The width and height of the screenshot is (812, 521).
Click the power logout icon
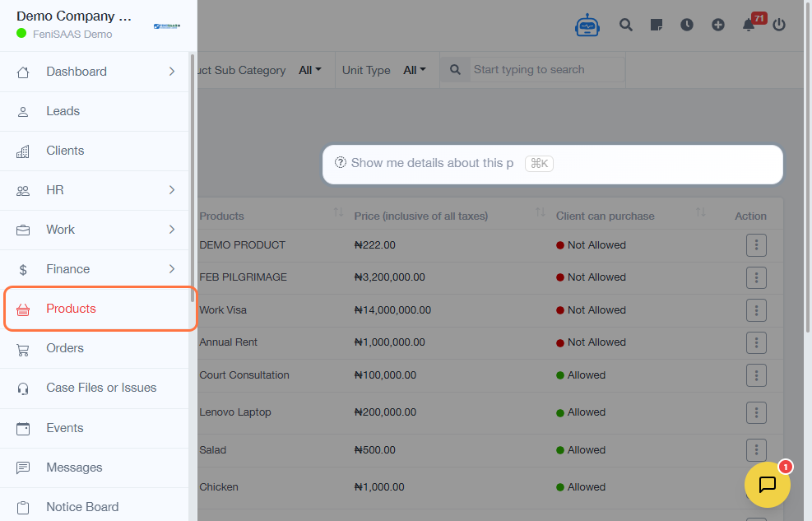pyautogui.click(x=779, y=25)
